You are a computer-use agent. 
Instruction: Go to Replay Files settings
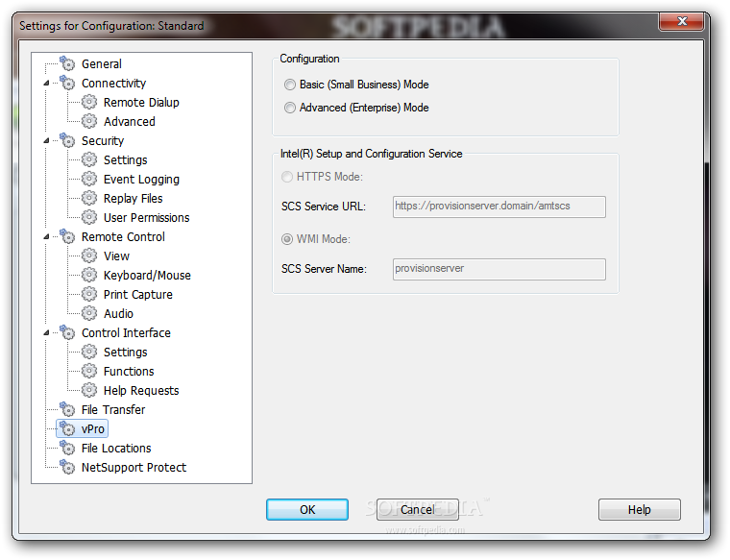[133, 198]
